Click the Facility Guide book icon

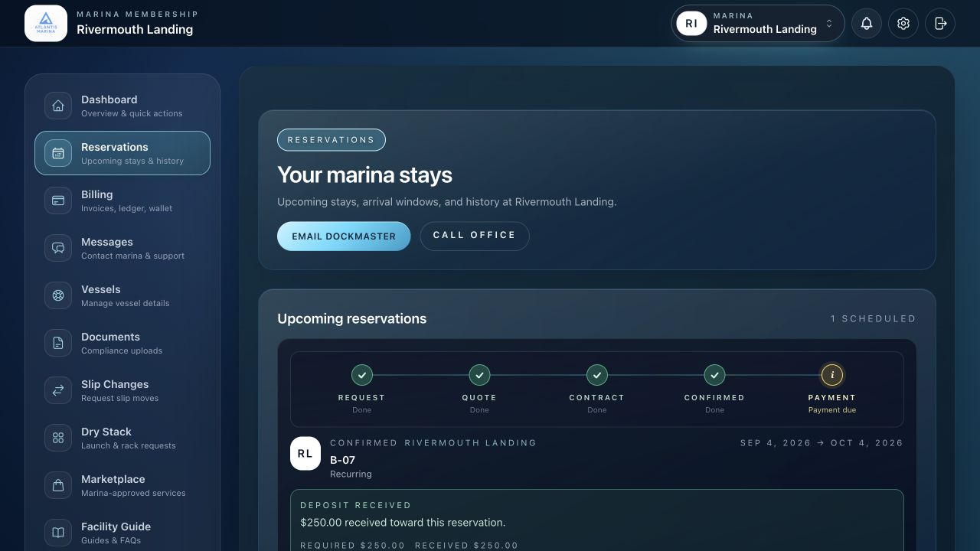58,533
